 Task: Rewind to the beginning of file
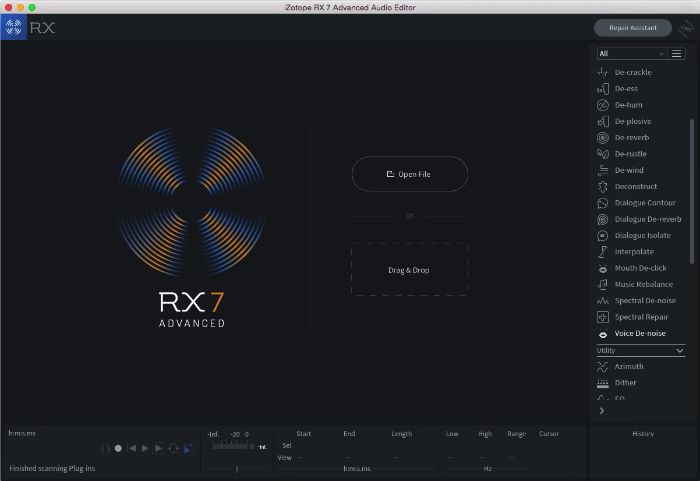click(x=132, y=448)
